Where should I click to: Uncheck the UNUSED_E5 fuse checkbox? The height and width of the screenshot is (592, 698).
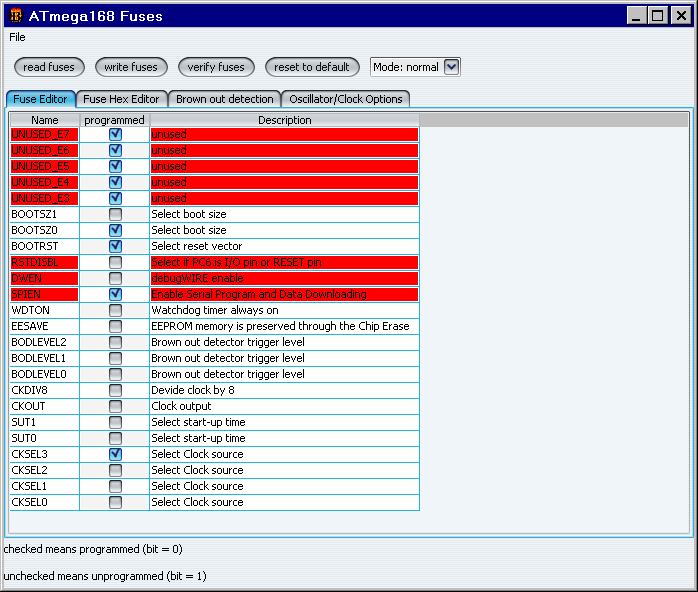pyautogui.click(x=115, y=166)
